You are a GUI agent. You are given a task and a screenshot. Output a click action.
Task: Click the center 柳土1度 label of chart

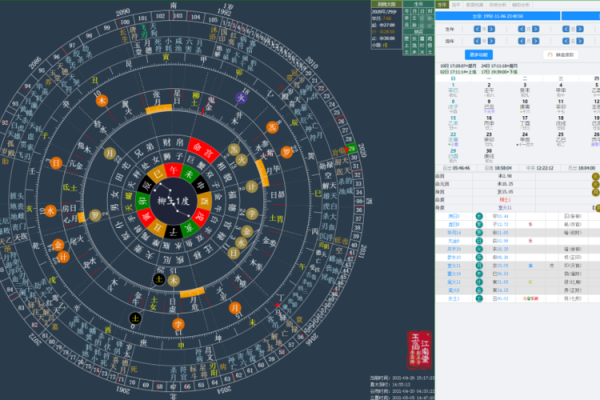point(173,201)
